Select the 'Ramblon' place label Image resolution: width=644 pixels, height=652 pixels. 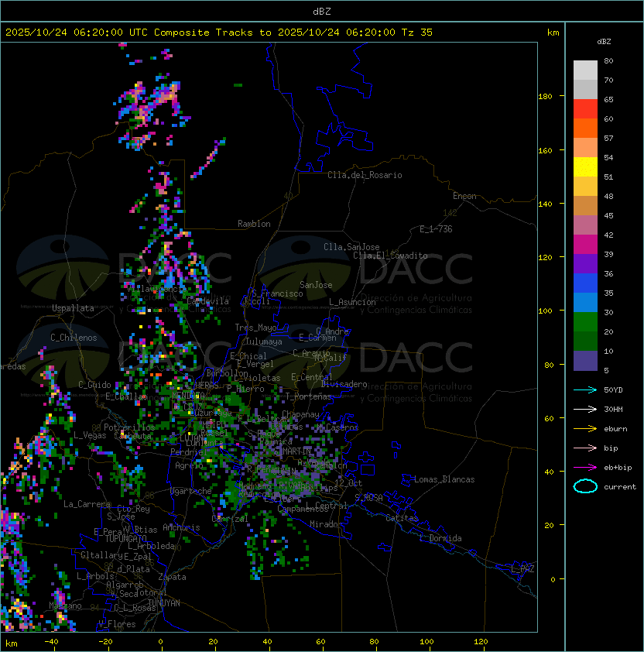(254, 224)
